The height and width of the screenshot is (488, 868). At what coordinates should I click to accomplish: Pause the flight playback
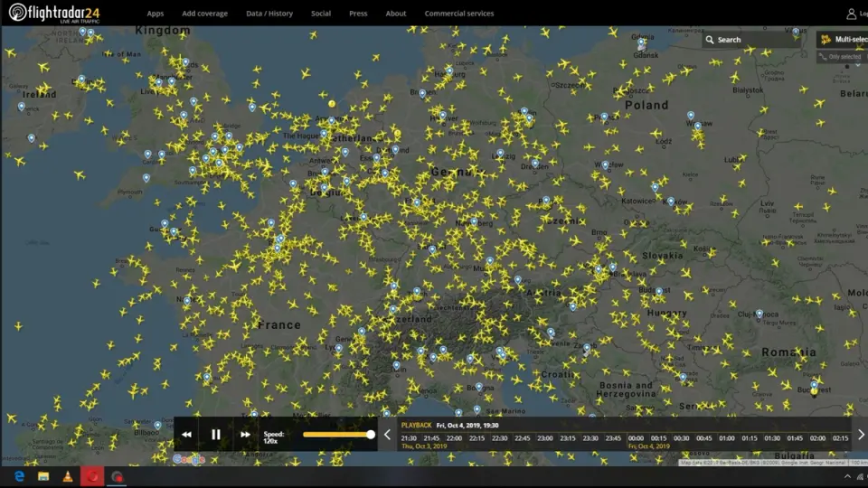pos(216,435)
